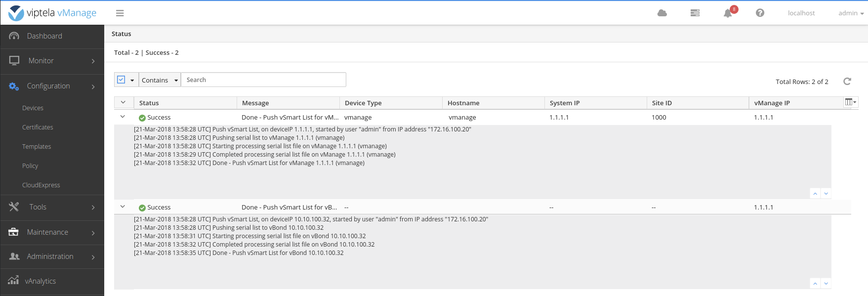The height and width of the screenshot is (296, 868).
Task: Open the vAnalytics section
Action: pyautogui.click(x=41, y=281)
